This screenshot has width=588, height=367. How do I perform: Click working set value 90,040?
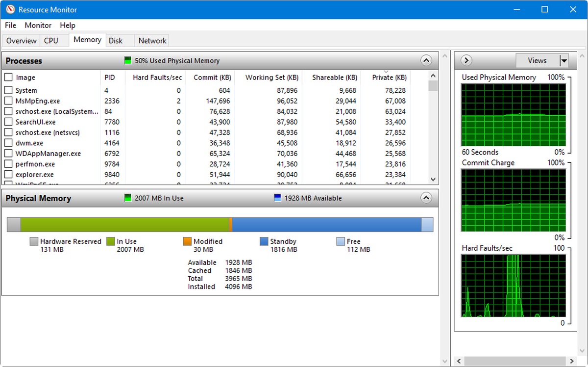(x=287, y=175)
